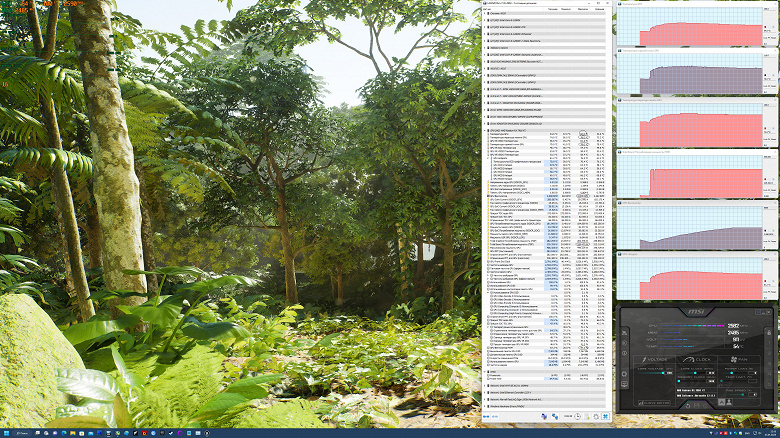Expand the Intel Ethernet Controller I225-V network group
Screen dimensions: 780x438
coord(485,393)
